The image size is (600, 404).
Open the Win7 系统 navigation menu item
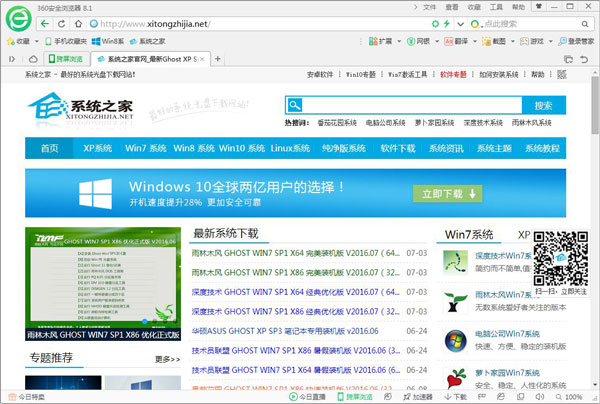[145, 148]
